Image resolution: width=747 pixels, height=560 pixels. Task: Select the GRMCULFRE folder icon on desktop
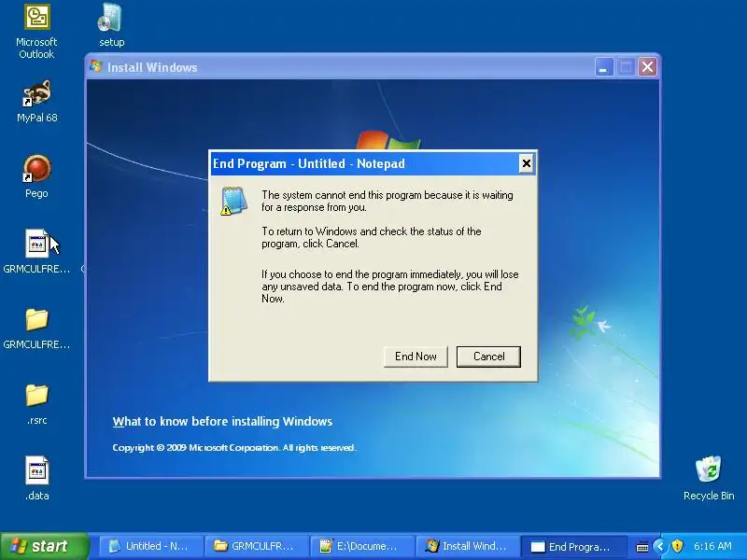coord(36,329)
